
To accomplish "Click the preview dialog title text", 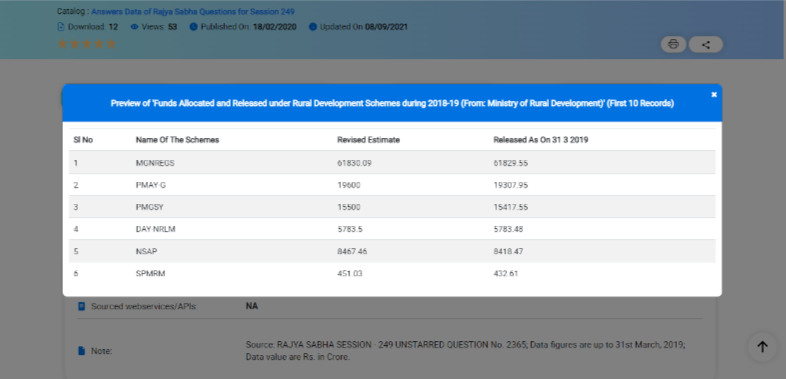I will (x=392, y=103).
